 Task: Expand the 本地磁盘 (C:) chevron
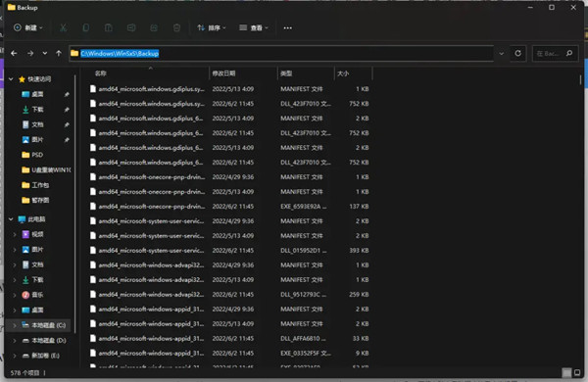click(15, 325)
